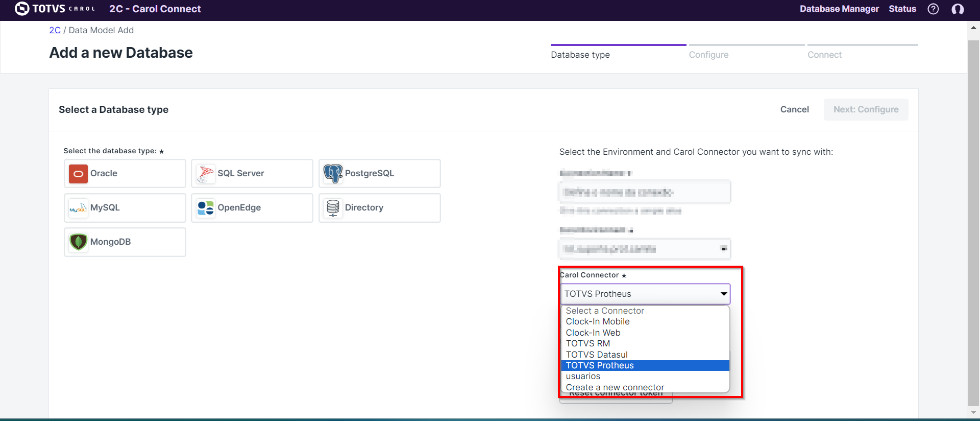Screen dimensions: 980x421
Task: Open the help question mark icon
Action: pos(933,9)
